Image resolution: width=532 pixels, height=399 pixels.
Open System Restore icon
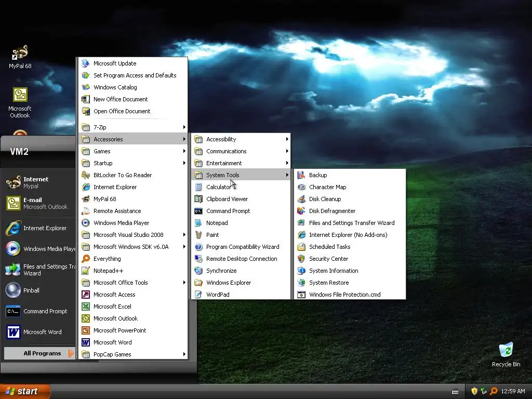tap(301, 282)
